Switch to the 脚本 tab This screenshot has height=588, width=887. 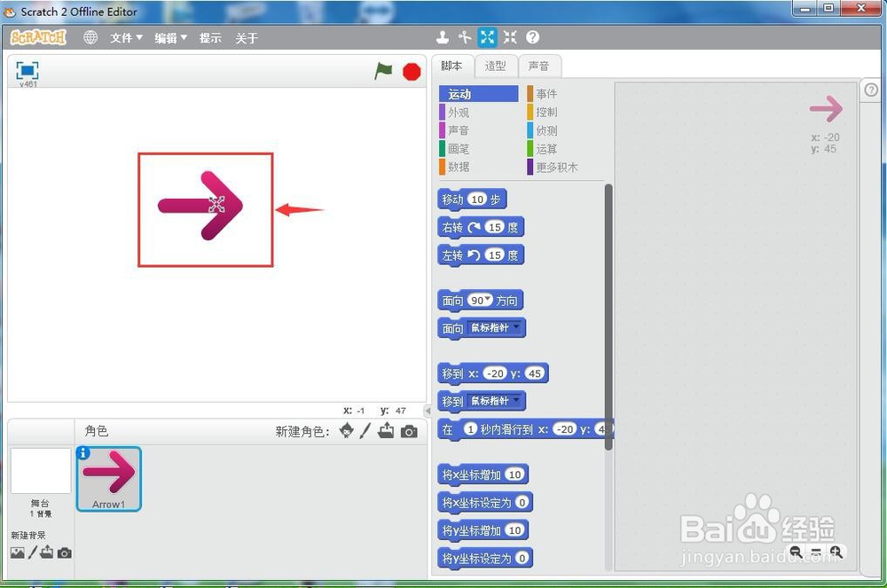point(451,67)
